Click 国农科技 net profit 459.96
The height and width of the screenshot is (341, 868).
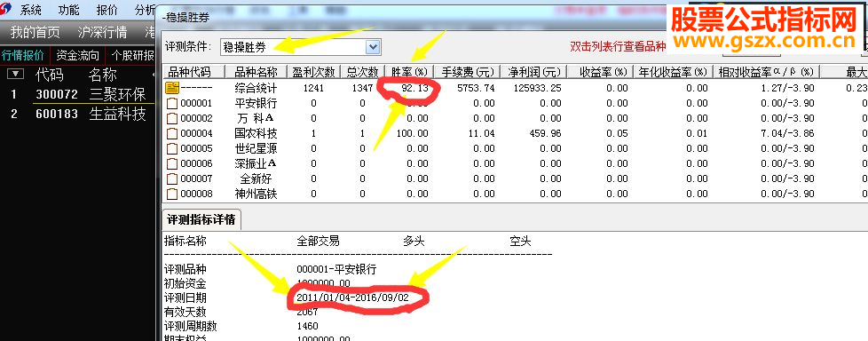(x=545, y=133)
